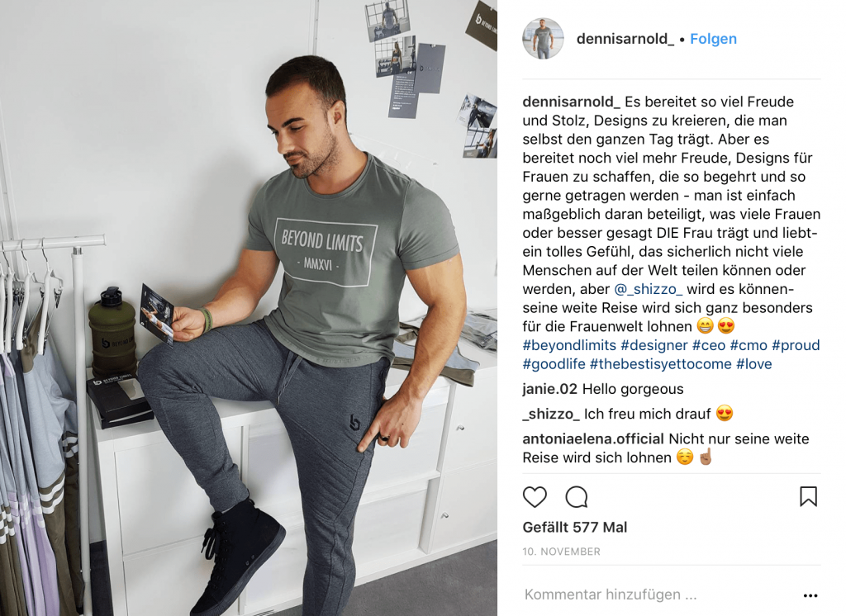Open dennisarnold_ profile picture

pyautogui.click(x=543, y=38)
